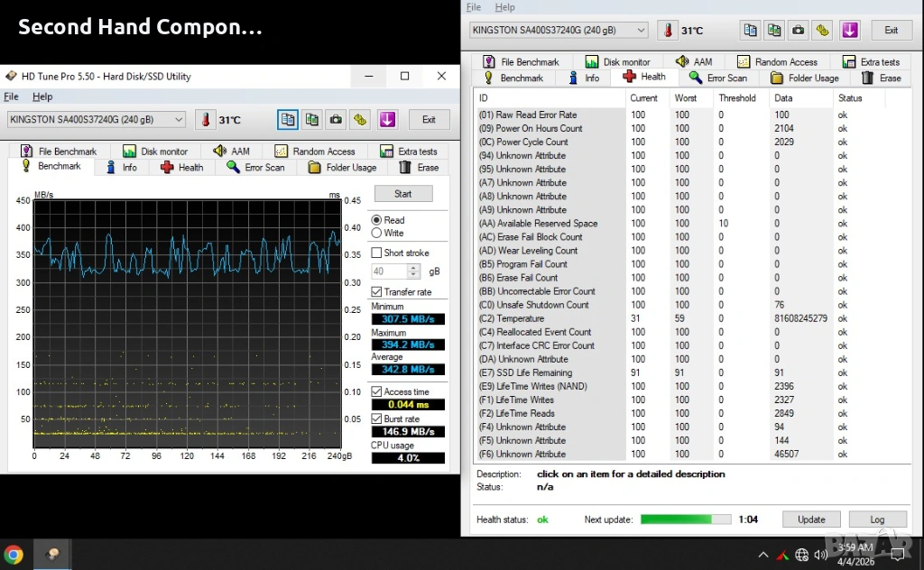Click the second copy icon in the health window toolbar
This screenshot has height=570, width=924.
tap(774, 30)
